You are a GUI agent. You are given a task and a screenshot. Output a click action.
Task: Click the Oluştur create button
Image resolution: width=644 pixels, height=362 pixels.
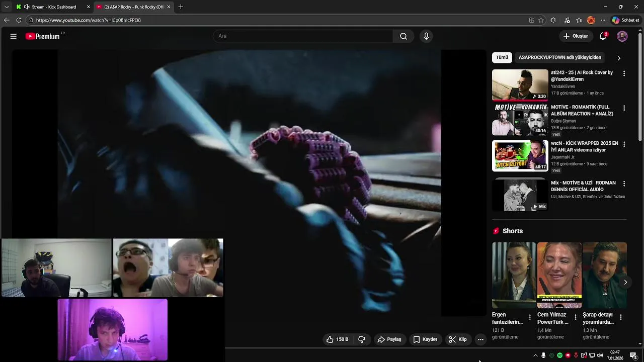[576, 36]
